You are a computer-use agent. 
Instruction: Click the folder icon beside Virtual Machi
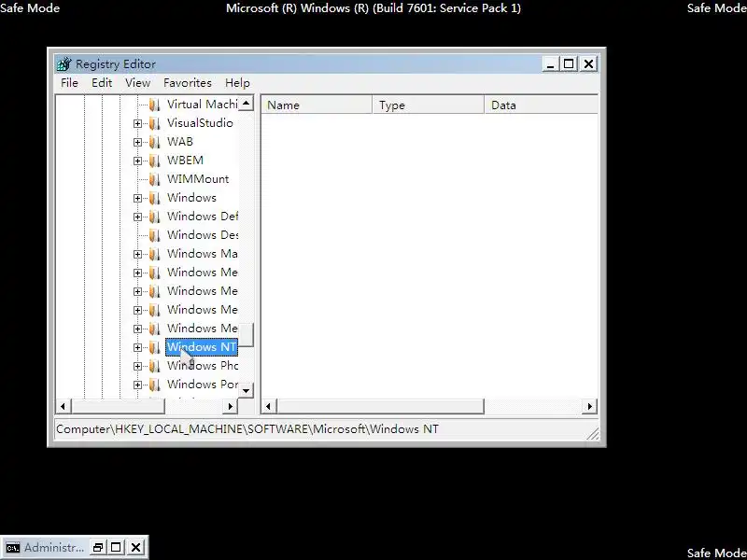pyautogui.click(x=154, y=105)
